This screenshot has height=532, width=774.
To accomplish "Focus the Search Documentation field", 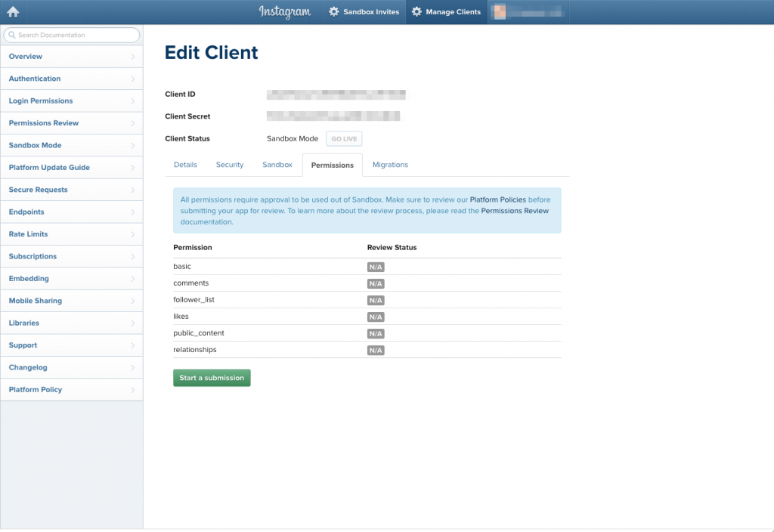I will point(76,35).
